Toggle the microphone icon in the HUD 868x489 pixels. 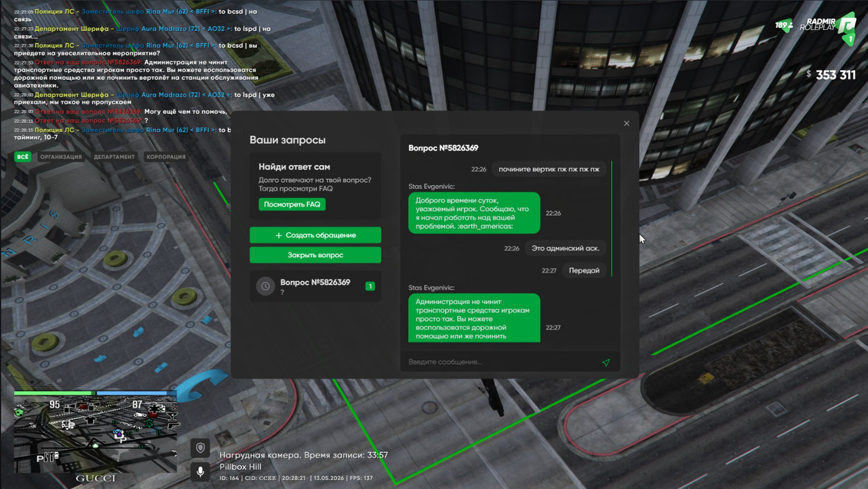199,471
